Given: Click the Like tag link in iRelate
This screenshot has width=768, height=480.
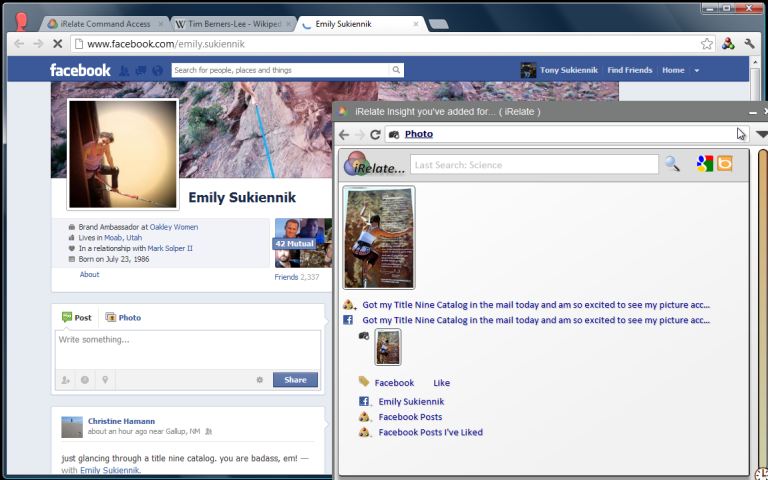Looking at the screenshot, I should click(x=441, y=383).
